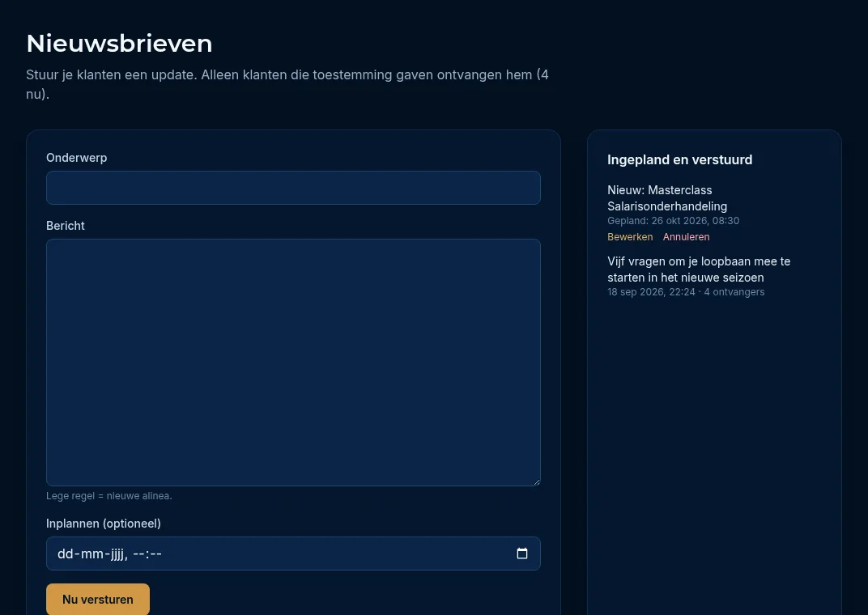This screenshot has height=615, width=868.
Task: Click the 'Lege regel = nieuwe alinea.' hint
Action: pos(109,496)
